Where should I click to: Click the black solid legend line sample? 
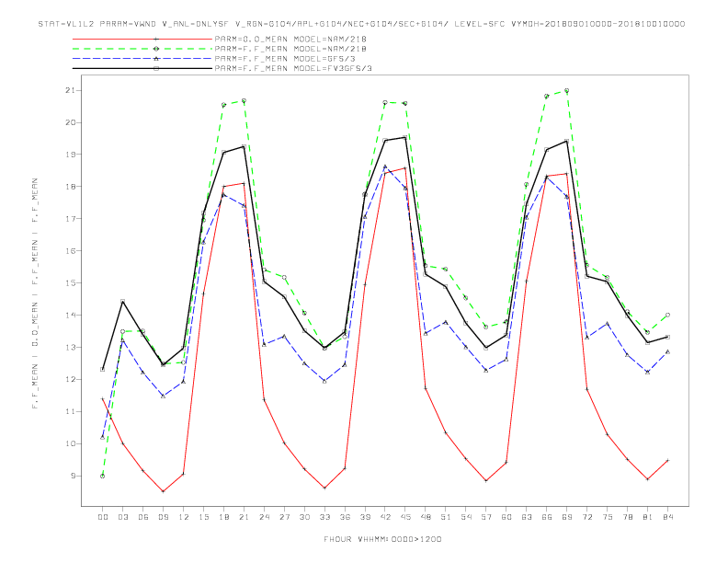[142, 68]
